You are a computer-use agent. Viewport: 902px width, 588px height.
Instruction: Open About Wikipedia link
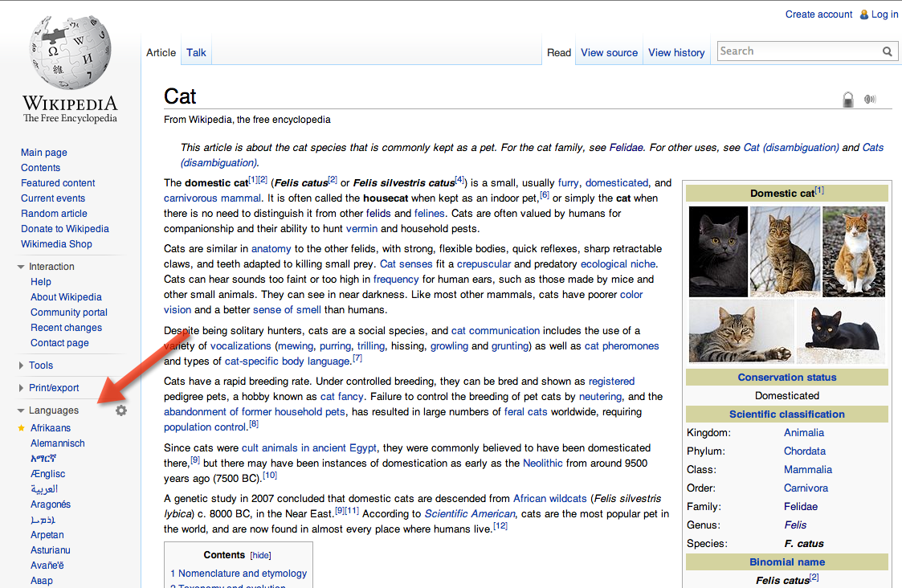coord(66,297)
